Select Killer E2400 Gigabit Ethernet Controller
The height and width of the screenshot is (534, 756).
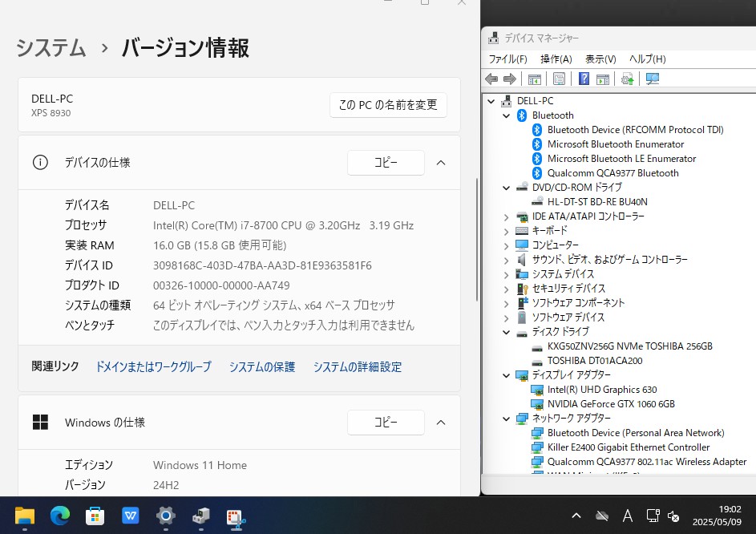629,447
